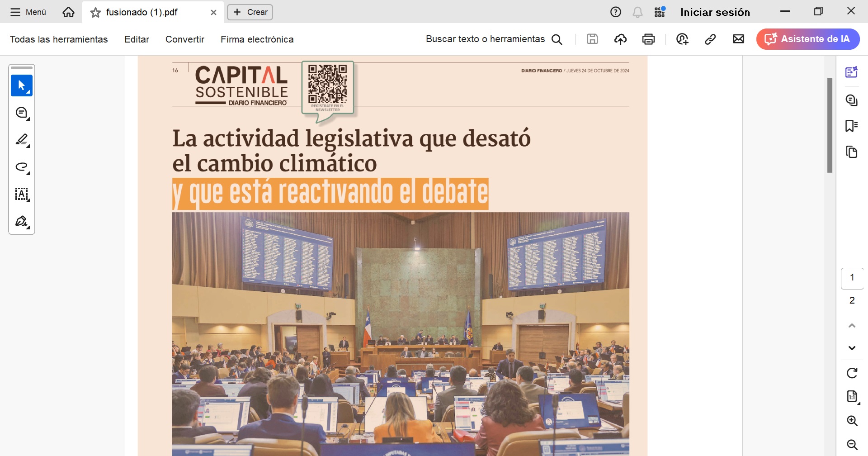Open the Add comment tool
Image resolution: width=868 pixels, height=456 pixels.
pyautogui.click(x=22, y=113)
